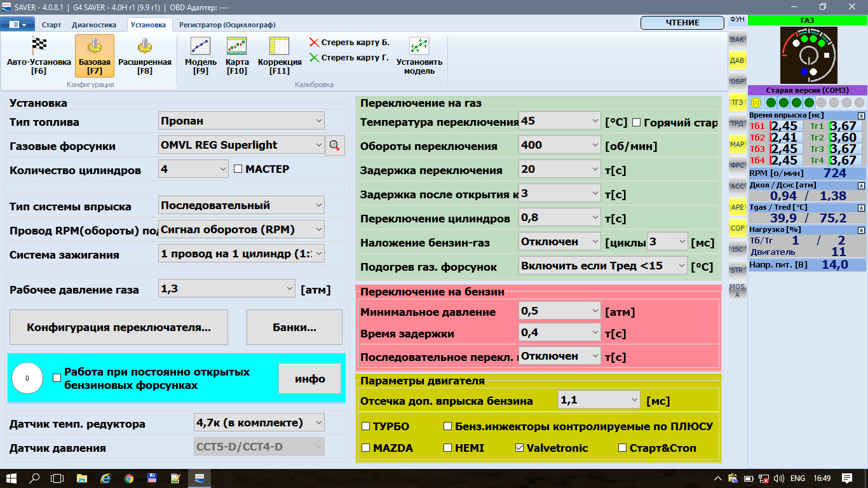Screen dimensions: 868x488
Task: Open Карта [F10] calibration map
Action: click(x=237, y=55)
